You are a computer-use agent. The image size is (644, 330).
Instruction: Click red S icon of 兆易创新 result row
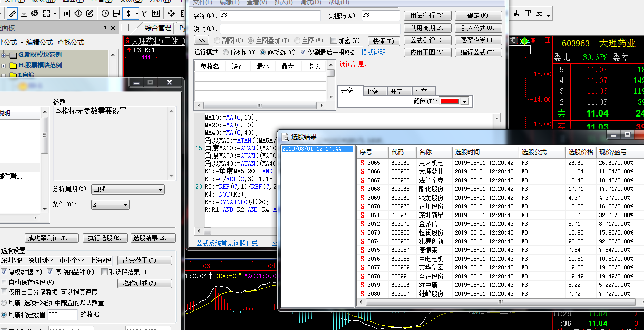click(x=362, y=241)
